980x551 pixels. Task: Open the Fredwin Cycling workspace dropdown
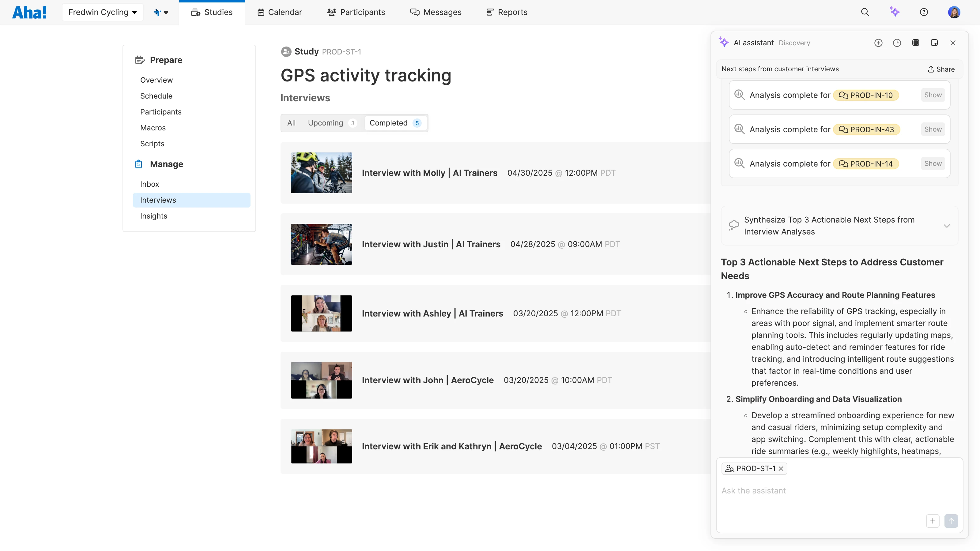[x=102, y=12]
